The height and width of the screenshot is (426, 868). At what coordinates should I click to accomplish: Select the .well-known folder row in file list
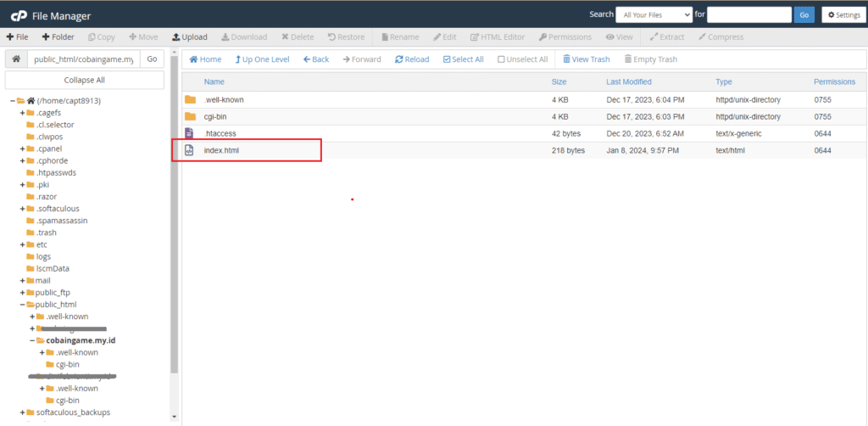tap(522, 100)
